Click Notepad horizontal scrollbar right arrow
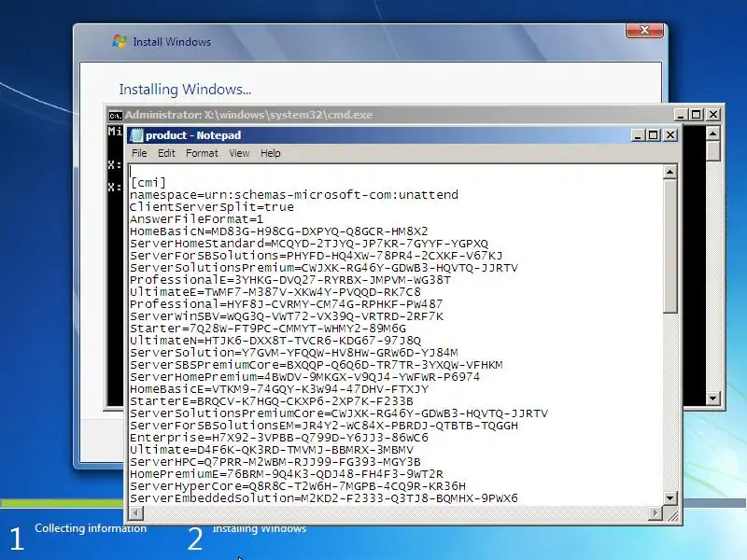The width and height of the screenshot is (747, 560). point(655,513)
